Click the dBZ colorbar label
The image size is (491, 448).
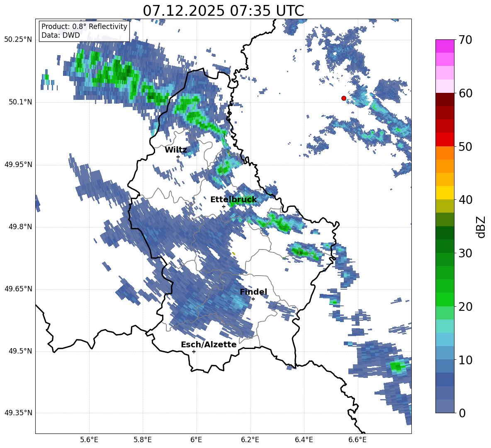(481, 227)
